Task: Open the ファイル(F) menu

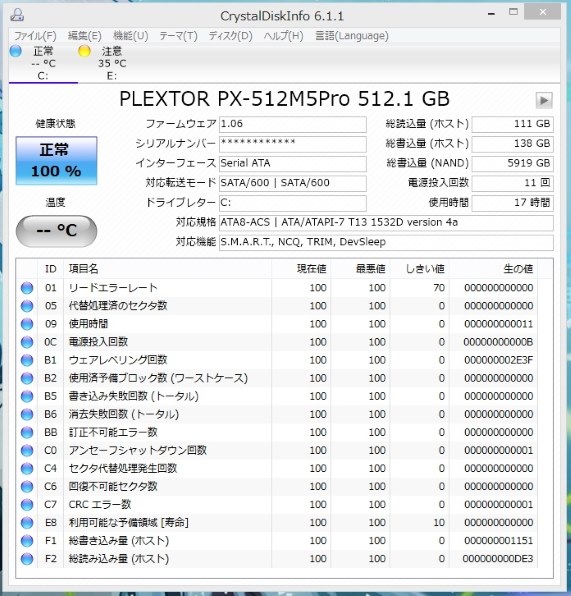Action: point(35,36)
